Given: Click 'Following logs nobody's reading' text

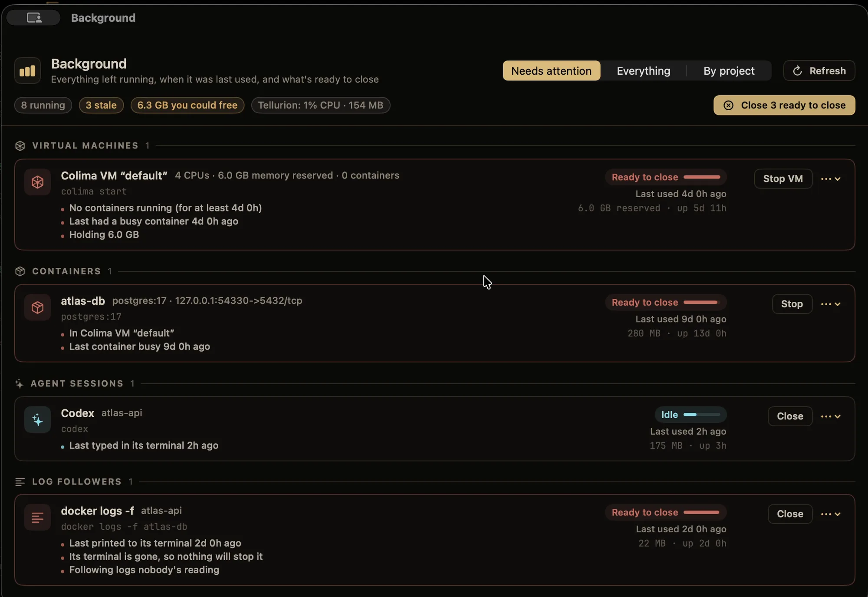Looking at the screenshot, I should [x=144, y=570].
